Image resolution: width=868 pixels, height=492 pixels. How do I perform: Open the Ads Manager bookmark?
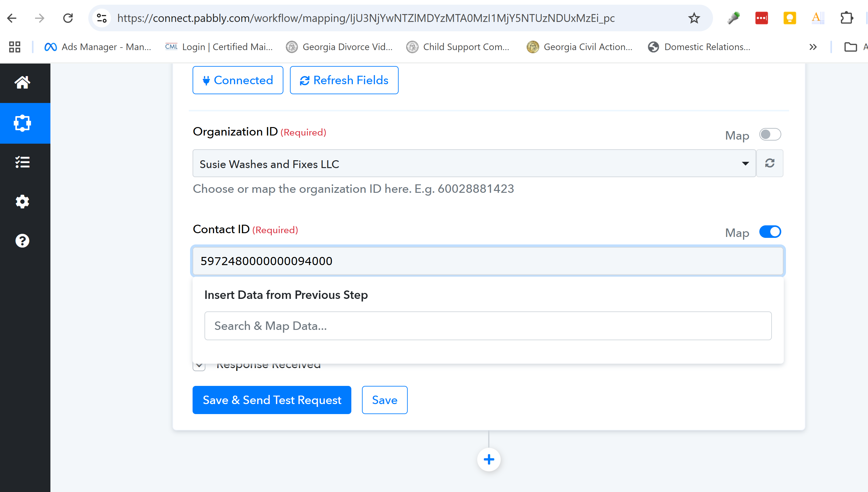[98, 47]
